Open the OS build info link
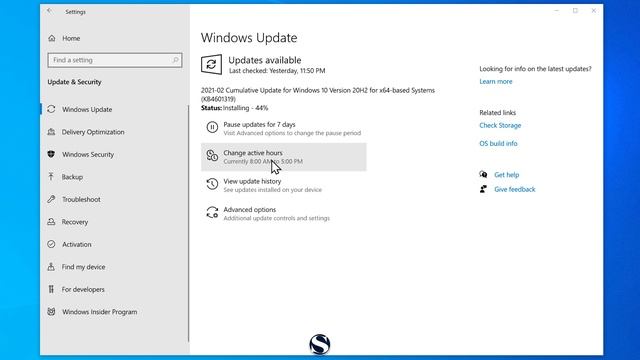 (498, 143)
